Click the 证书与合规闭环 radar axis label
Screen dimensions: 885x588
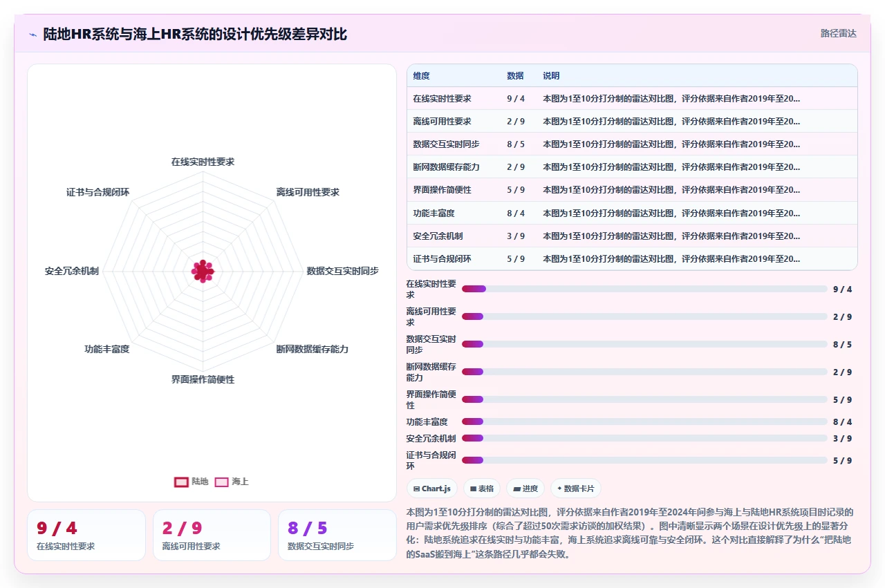pyautogui.click(x=98, y=192)
